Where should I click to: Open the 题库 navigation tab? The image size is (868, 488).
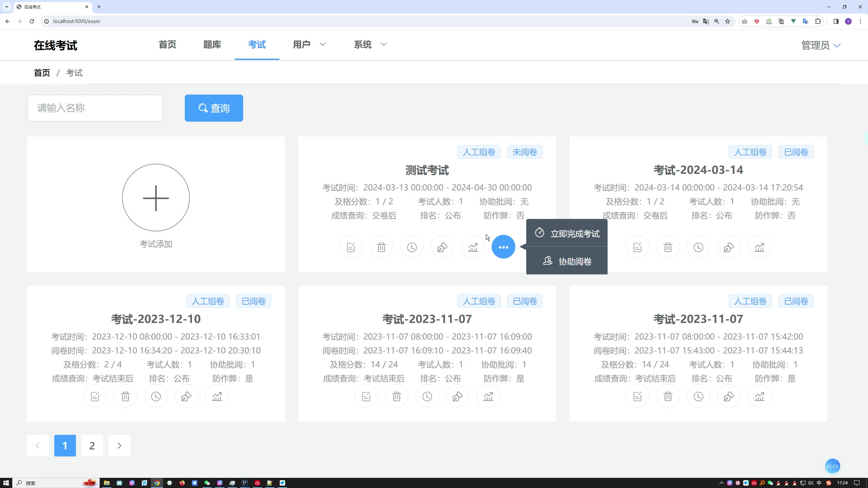tap(212, 44)
